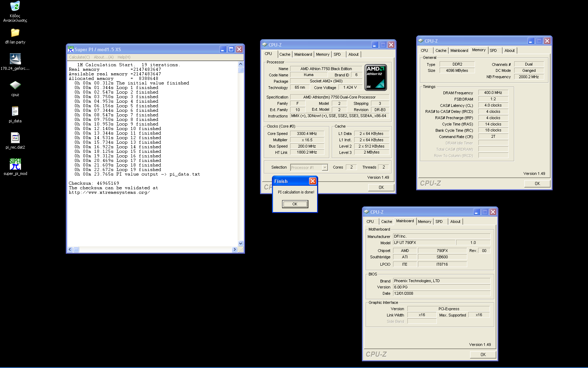Screen dimensions: 588x368
Task: Click the Southbridge SB600 value
Action: click(x=442, y=257)
